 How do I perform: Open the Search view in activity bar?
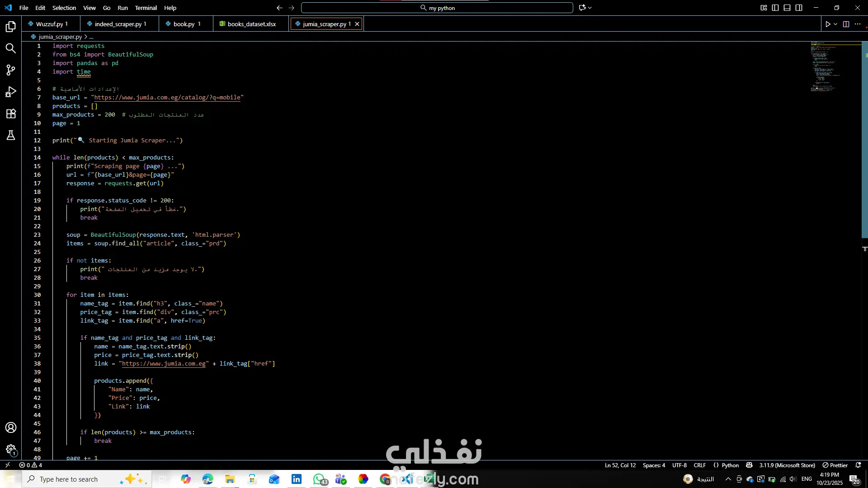pyautogui.click(x=11, y=48)
